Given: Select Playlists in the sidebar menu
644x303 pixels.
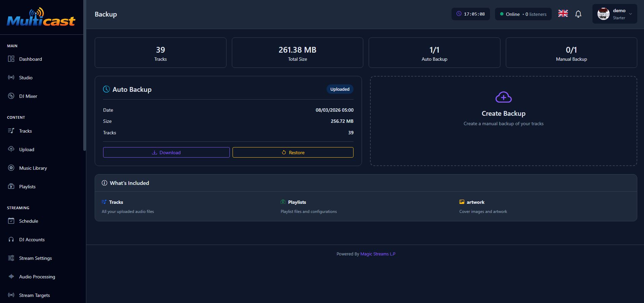Looking at the screenshot, I should [27, 187].
